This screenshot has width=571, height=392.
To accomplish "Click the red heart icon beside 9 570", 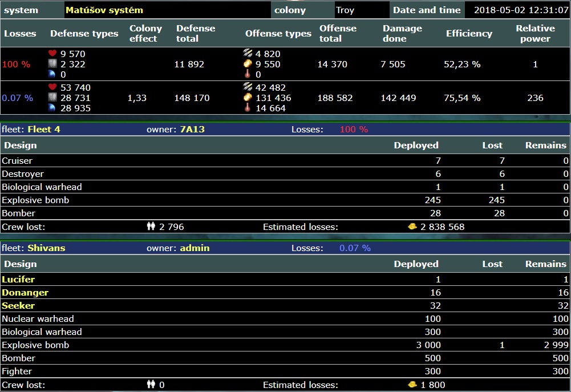I will pyautogui.click(x=52, y=54).
